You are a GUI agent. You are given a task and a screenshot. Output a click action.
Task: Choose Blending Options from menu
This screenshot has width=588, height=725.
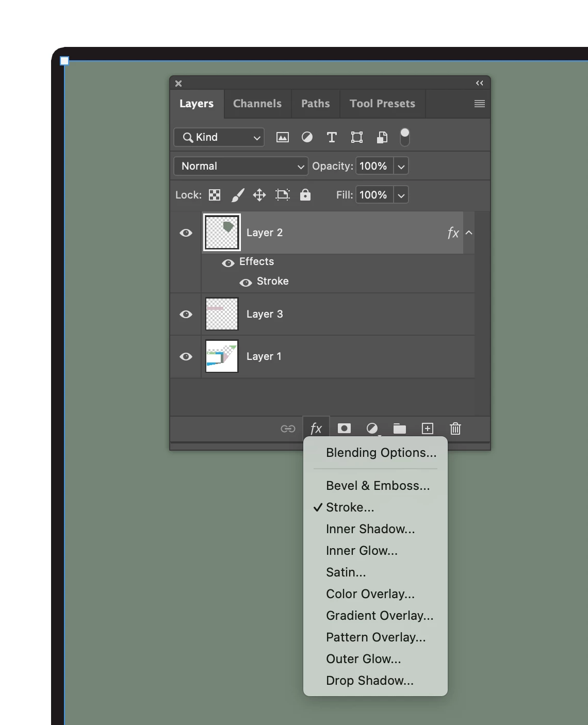tap(375, 453)
